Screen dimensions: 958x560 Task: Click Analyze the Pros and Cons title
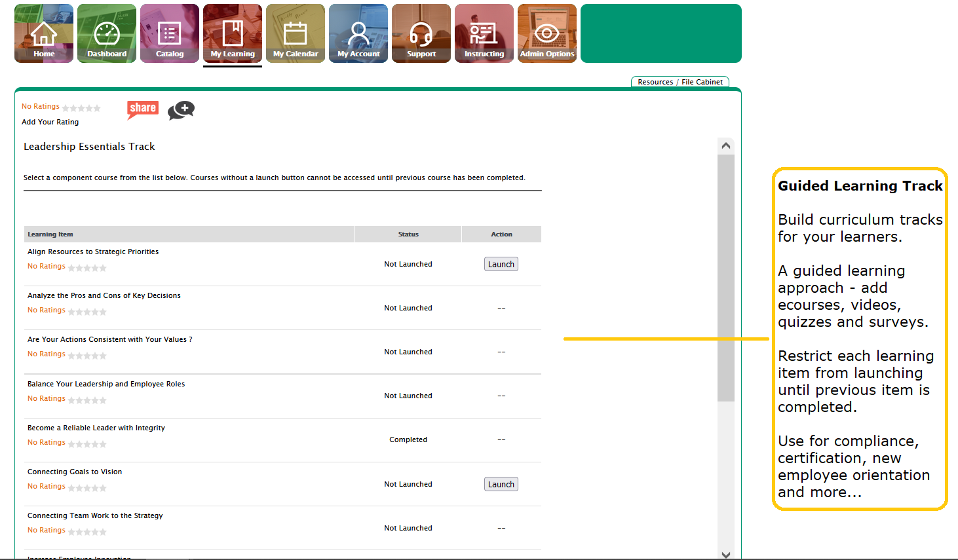104,295
